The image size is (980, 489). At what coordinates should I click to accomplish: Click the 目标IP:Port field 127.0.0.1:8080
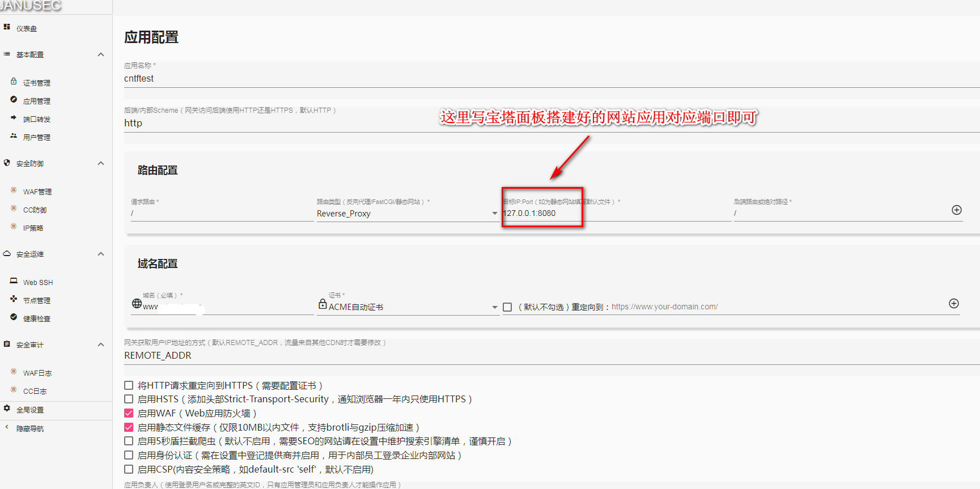point(617,213)
